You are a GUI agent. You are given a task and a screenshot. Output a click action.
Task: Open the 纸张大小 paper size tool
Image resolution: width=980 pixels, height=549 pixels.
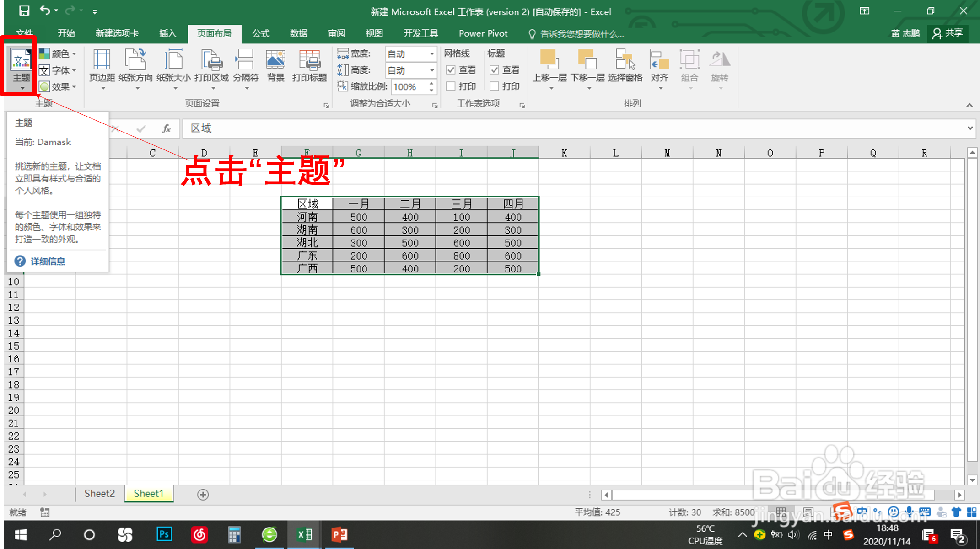[x=173, y=66]
